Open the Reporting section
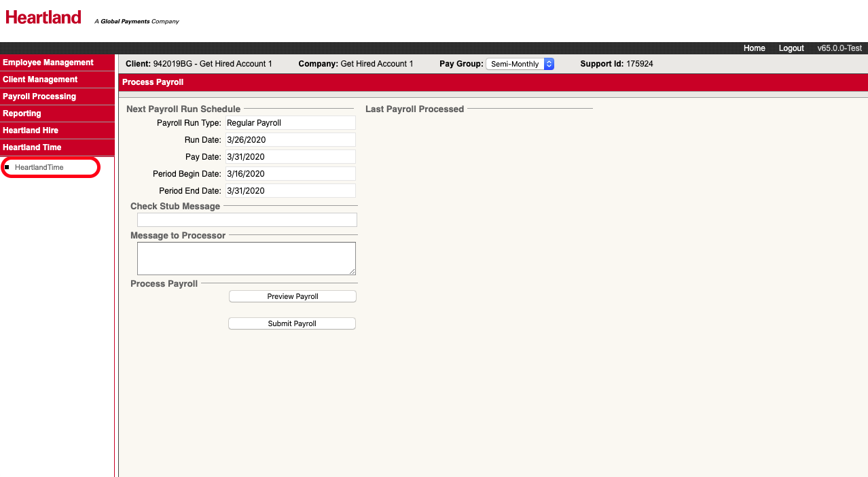 click(22, 113)
